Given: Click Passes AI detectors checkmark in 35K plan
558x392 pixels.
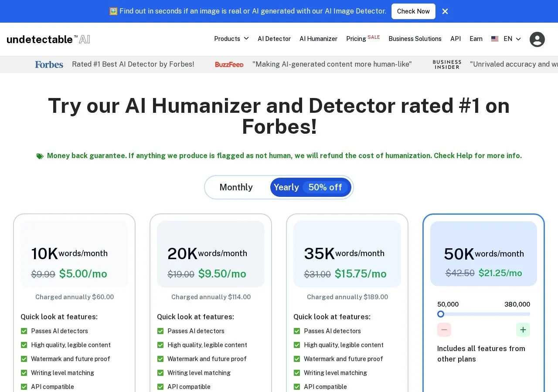Looking at the screenshot, I should click(x=297, y=331).
